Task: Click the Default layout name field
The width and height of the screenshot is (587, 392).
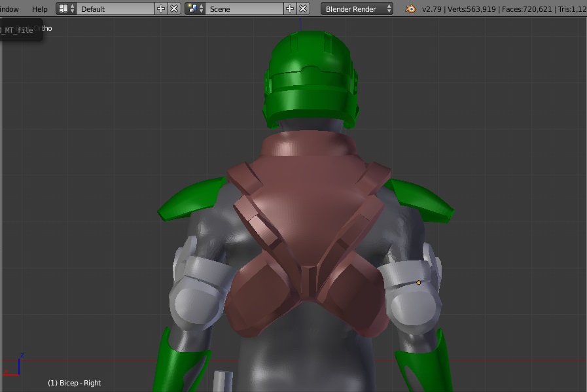Action: click(115, 9)
